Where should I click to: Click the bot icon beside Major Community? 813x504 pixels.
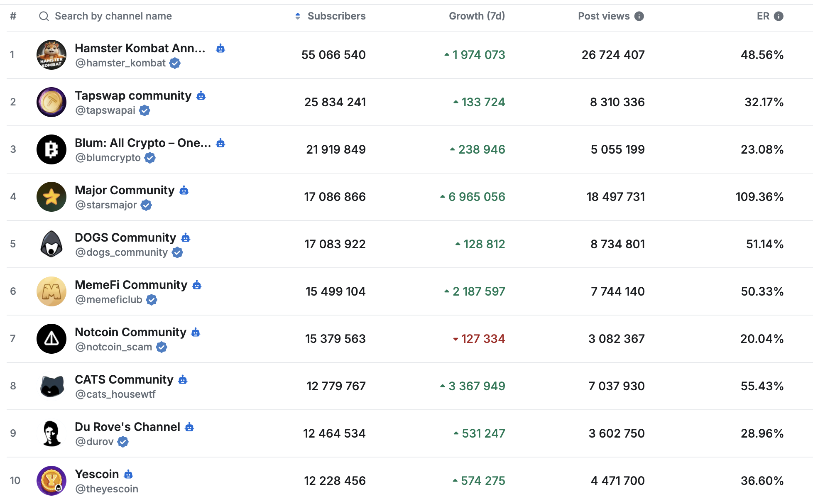[184, 191]
